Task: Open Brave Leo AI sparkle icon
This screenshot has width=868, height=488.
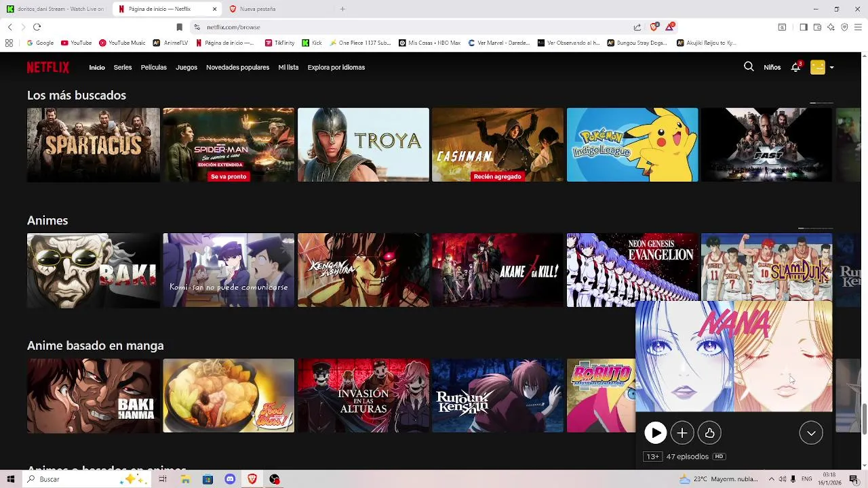Action: pos(831,27)
